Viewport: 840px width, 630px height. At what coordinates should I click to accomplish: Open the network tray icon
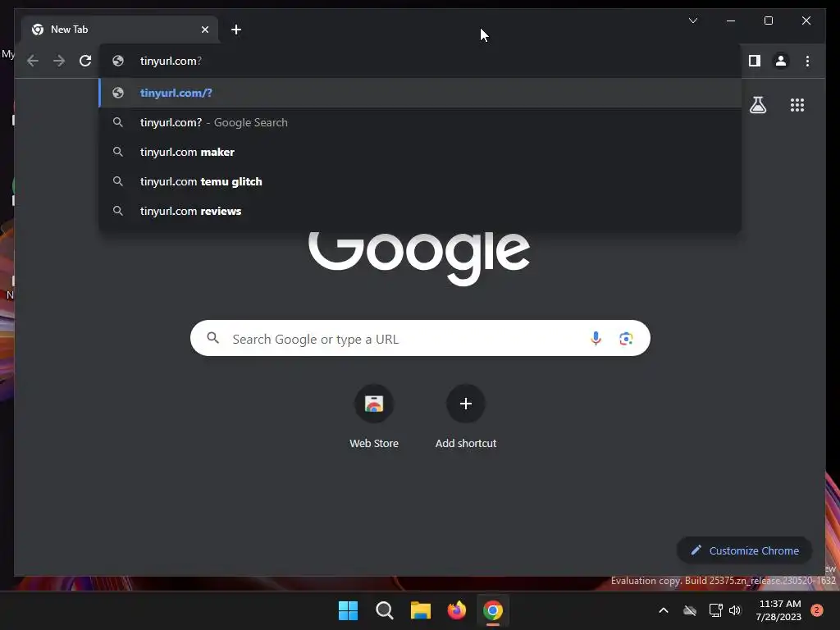point(715,610)
